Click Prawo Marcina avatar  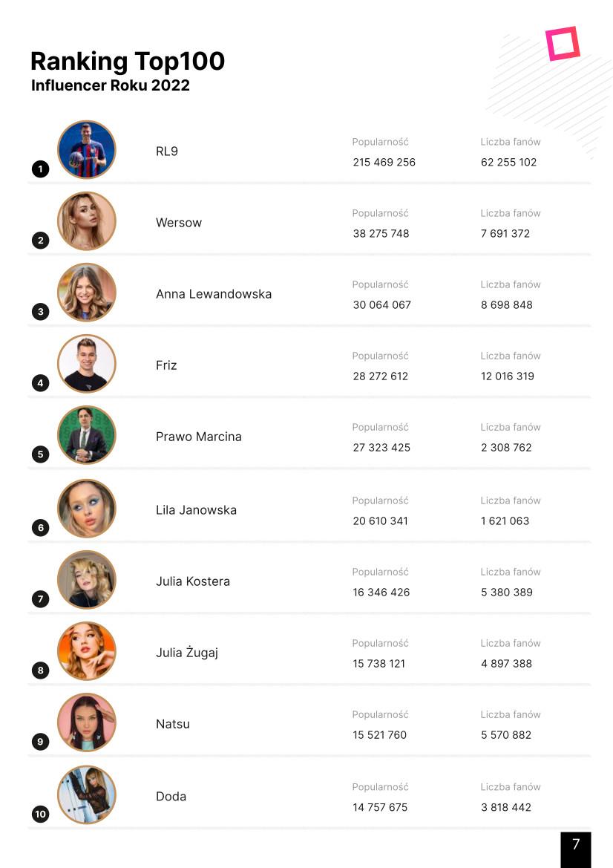(87, 435)
